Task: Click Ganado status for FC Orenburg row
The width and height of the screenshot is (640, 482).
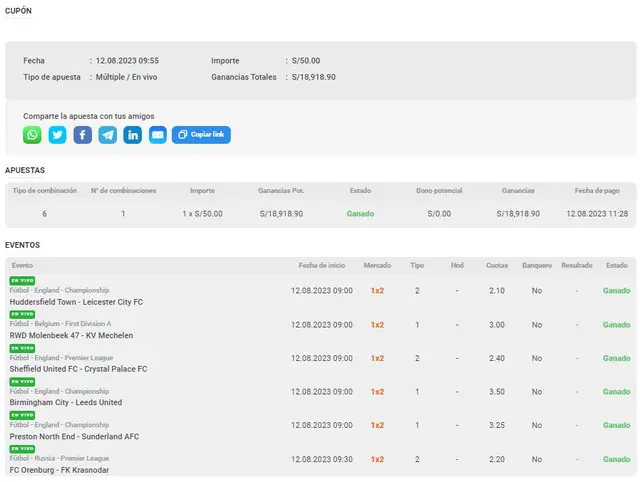Action: [x=617, y=460]
